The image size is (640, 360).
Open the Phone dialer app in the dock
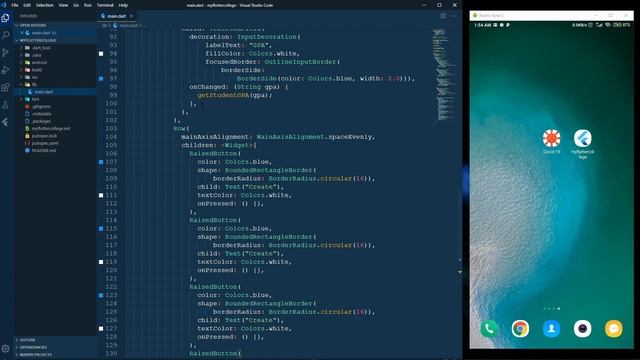(489, 329)
